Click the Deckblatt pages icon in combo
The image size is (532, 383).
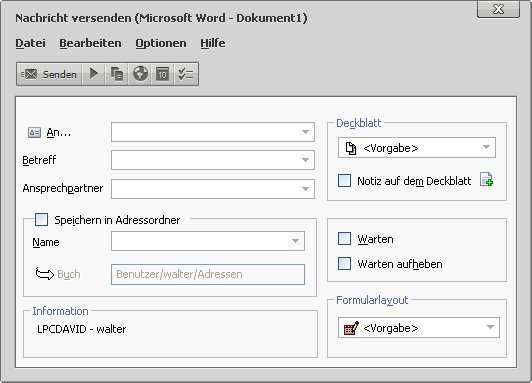point(351,148)
